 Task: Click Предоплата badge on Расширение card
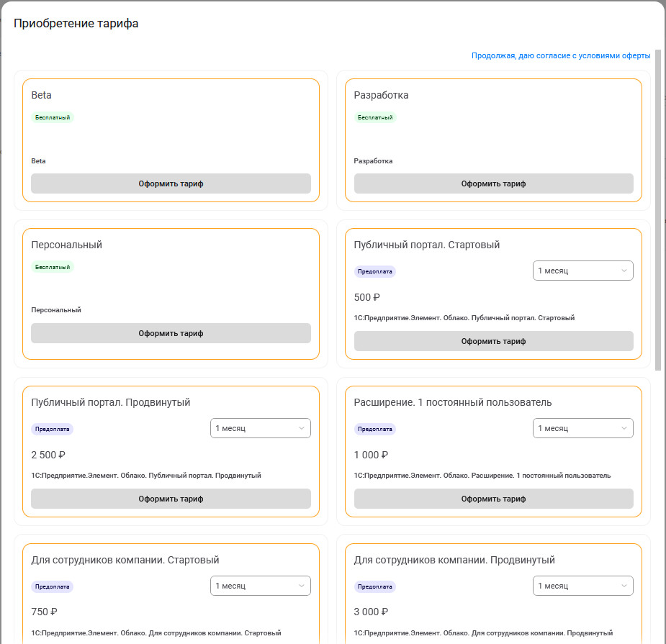pyautogui.click(x=374, y=429)
